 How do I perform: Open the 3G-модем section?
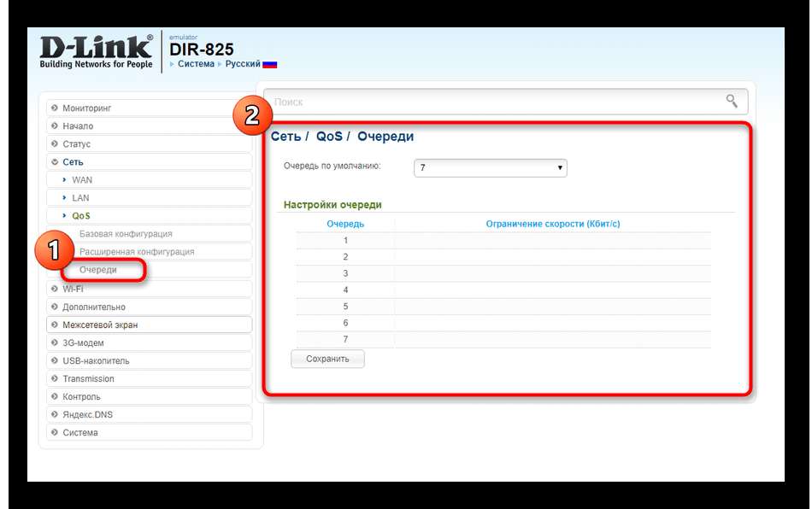149,342
